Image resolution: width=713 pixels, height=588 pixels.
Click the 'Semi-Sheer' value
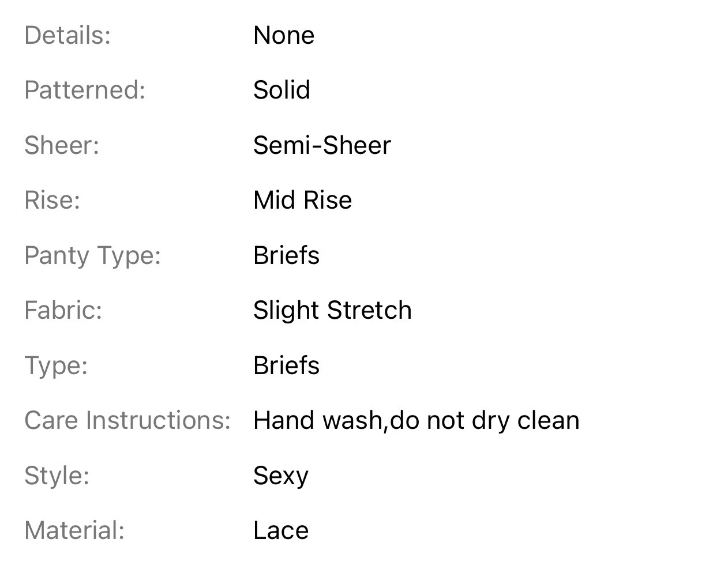pos(322,145)
